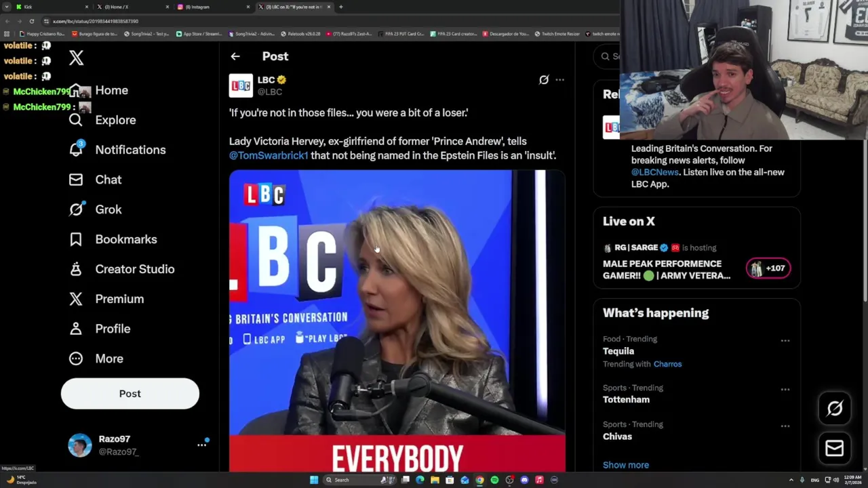Open Twitch Emote Resizer bookmark
Image resolution: width=868 pixels, height=488 pixels.
pyautogui.click(x=557, y=34)
